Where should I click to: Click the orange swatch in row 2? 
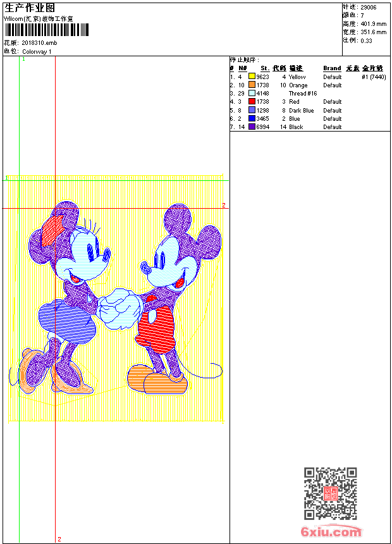tap(252, 85)
